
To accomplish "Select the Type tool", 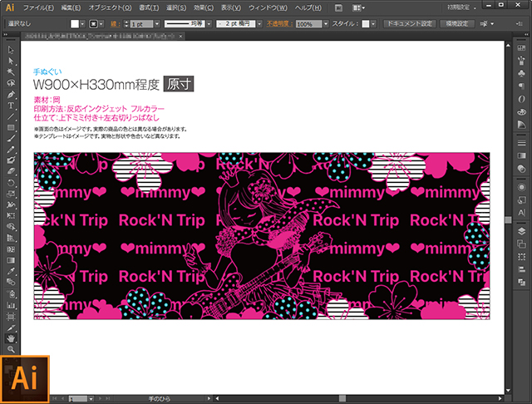I will (11, 106).
